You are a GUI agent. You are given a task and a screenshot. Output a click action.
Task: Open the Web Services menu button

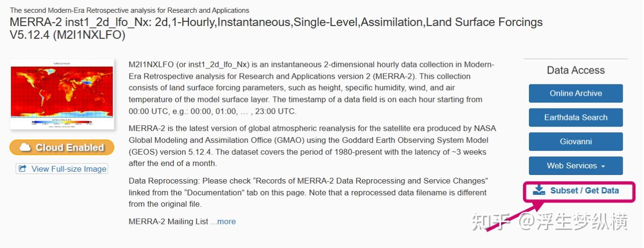572,166
